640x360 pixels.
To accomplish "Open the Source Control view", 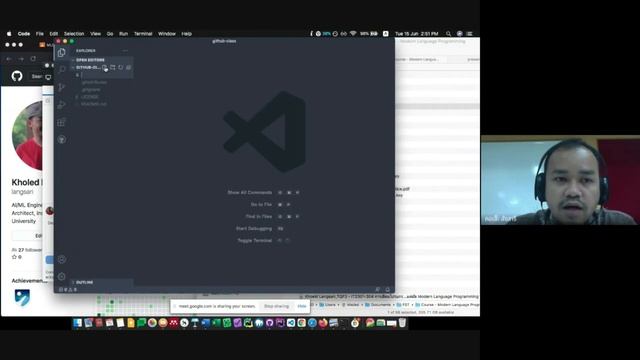I will tap(62, 87).
